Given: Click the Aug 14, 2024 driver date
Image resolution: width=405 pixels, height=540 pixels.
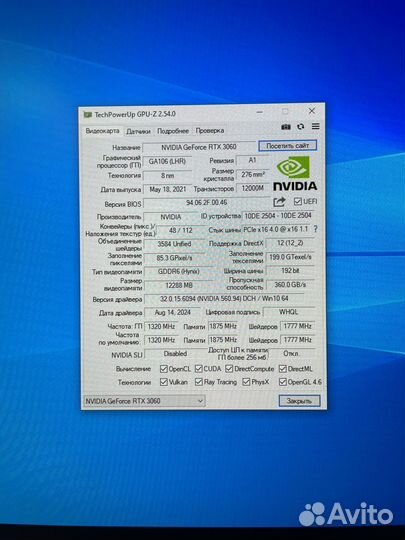Looking at the screenshot, I should [172, 312].
